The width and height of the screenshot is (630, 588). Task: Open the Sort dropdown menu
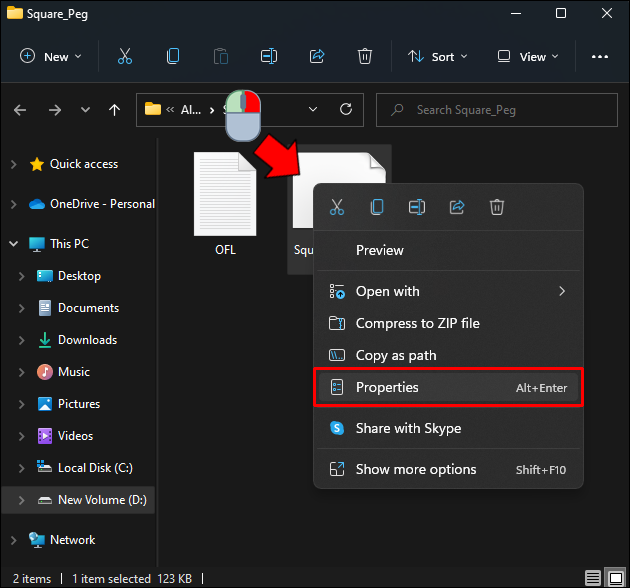coord(438,57)
